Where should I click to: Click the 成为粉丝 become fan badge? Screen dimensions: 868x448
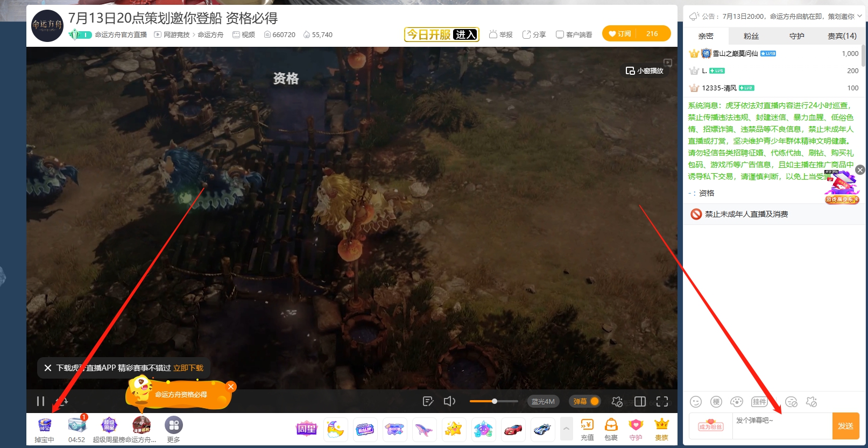(711, 426)
